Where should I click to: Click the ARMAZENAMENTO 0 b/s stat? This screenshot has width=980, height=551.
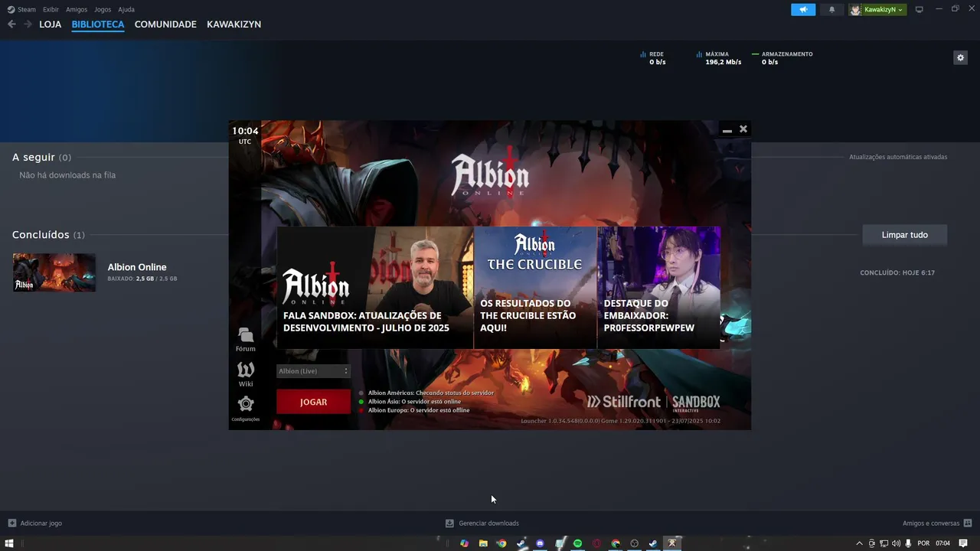782,58
